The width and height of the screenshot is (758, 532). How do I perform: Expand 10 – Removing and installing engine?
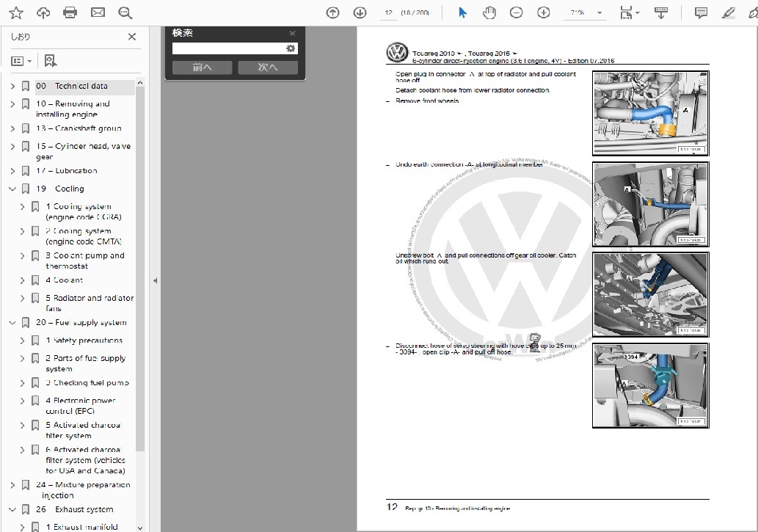point(12,104)
